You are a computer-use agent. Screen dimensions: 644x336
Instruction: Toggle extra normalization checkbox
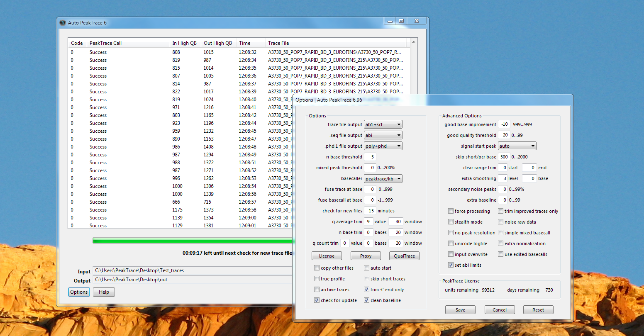[501, 243]
